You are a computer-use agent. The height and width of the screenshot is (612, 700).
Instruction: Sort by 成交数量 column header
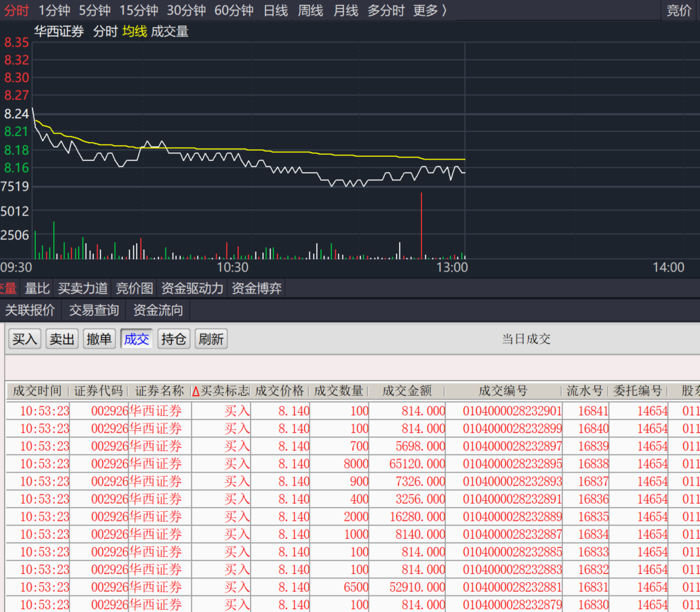click(338, 391)
